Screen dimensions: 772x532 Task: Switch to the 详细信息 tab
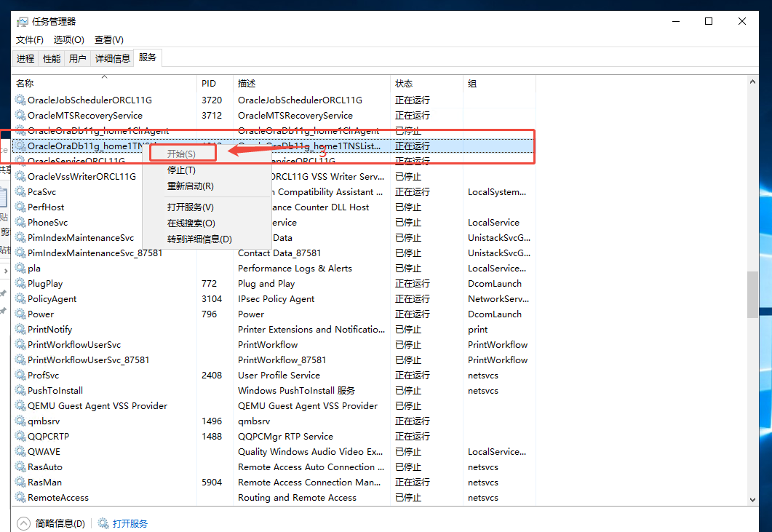(113, 59)
